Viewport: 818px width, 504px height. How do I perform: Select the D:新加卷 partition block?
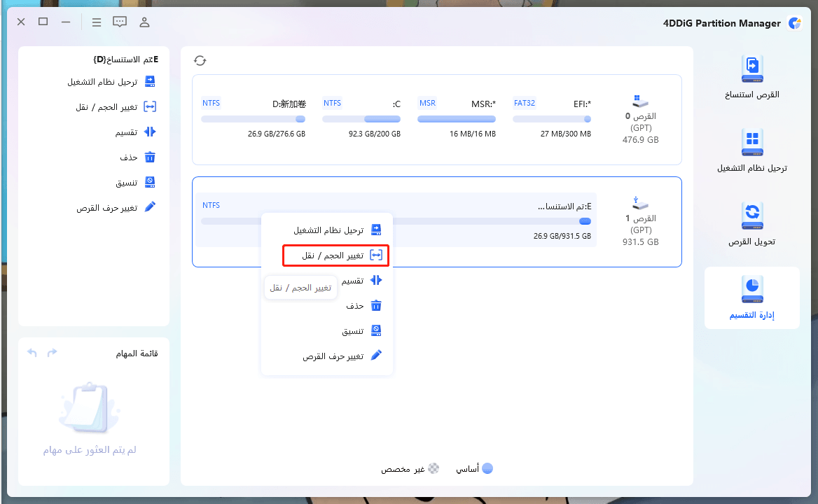pyautogui.click(x=252, y=118)
